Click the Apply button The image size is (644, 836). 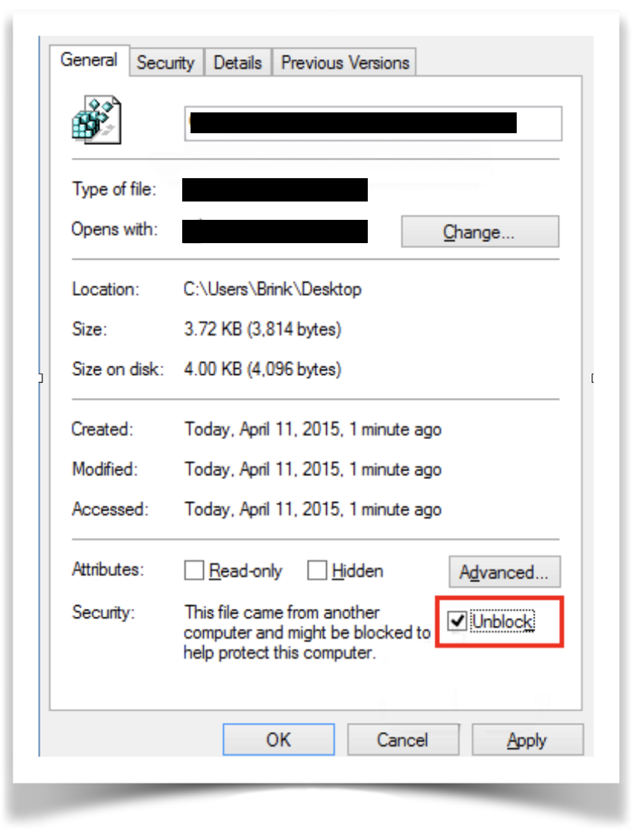(528, 739)
